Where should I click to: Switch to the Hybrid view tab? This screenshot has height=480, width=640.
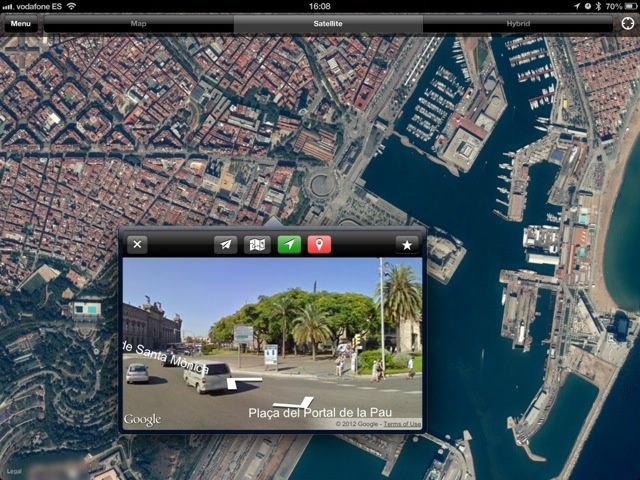pos(518,23)
